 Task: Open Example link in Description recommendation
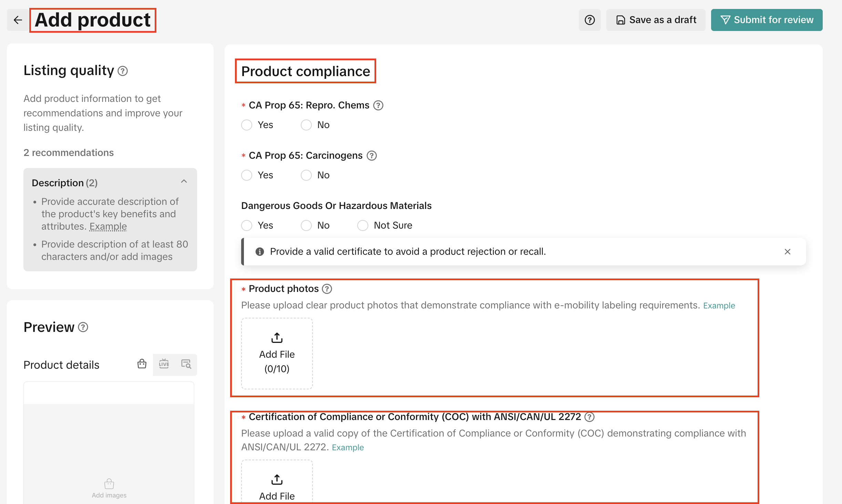[x=108, y=227]
